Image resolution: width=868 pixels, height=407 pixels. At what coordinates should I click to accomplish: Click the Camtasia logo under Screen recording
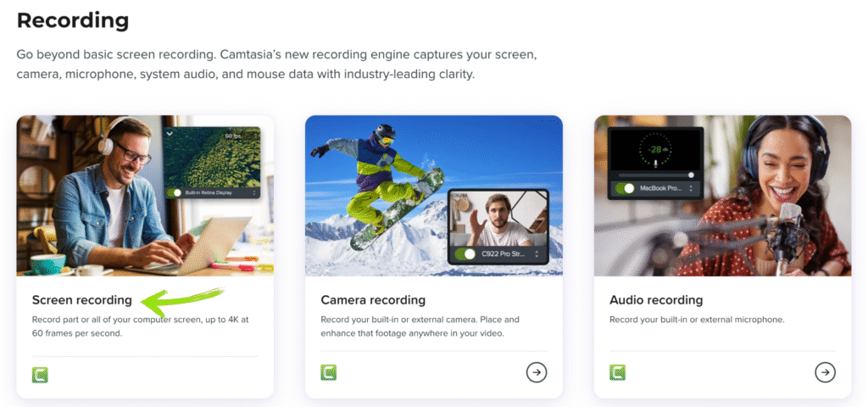point(40,374)
